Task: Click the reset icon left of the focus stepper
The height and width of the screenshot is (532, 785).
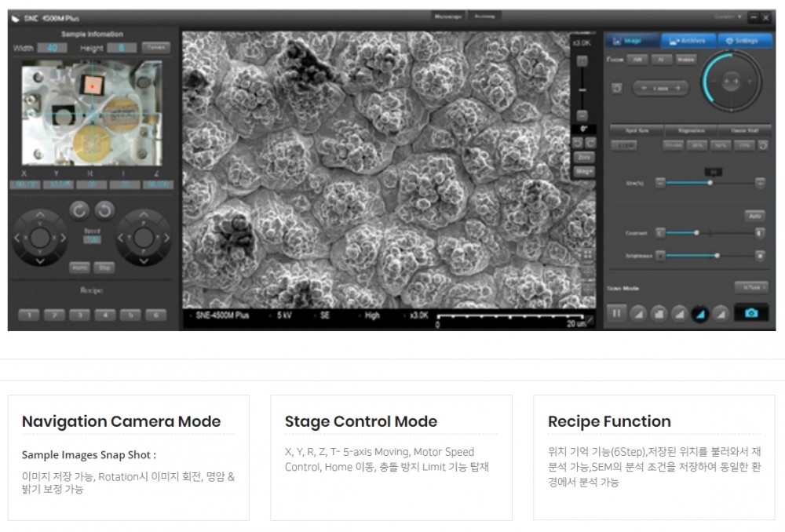Action: 616,88
